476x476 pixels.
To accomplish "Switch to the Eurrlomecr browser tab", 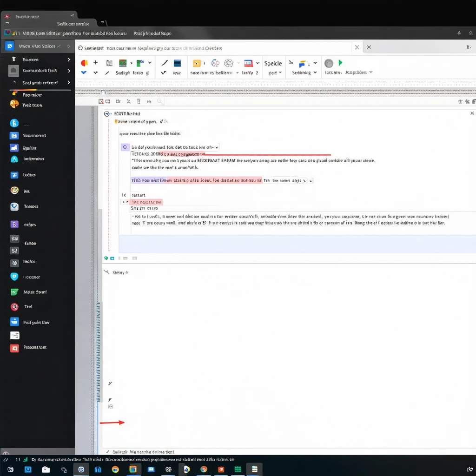I will [39, 16].
